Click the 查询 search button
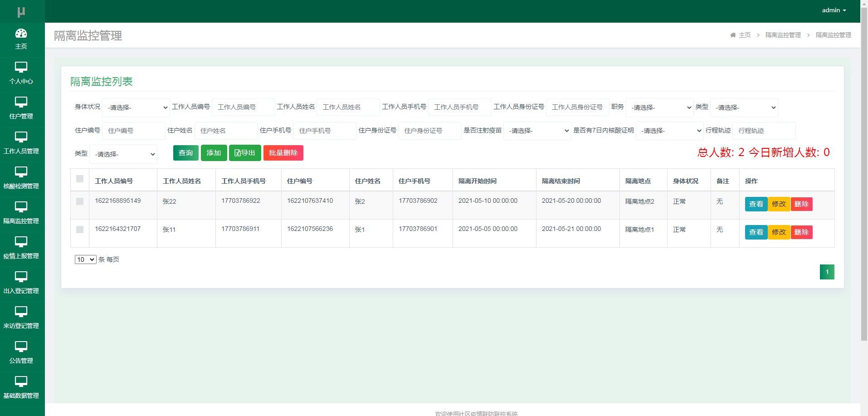 (x=186, y=153)
